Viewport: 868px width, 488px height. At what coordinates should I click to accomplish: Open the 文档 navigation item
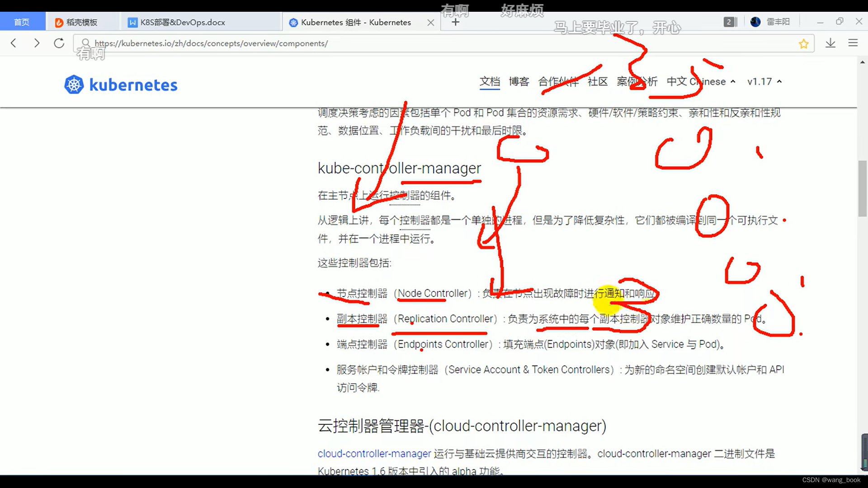click(x=490, y=82)
